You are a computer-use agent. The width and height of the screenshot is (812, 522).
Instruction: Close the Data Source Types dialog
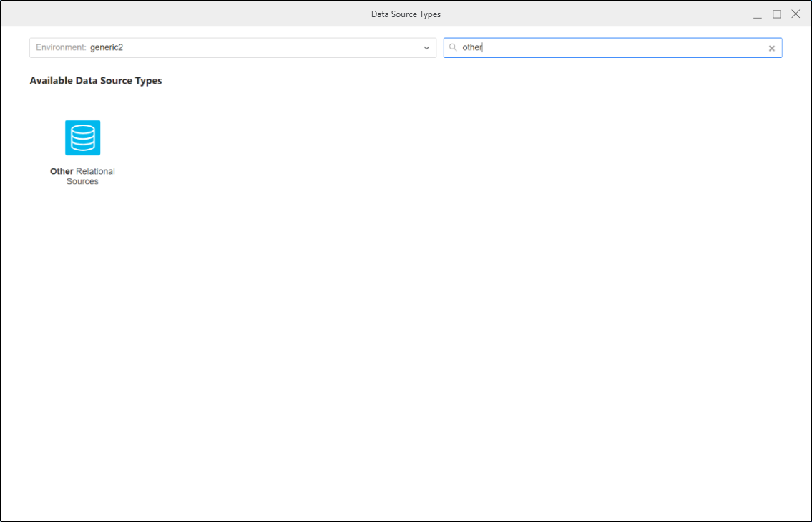coord(796,14)
